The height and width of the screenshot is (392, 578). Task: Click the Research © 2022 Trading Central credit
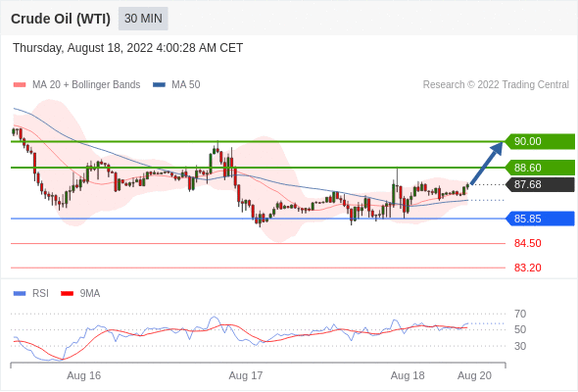pyautogui.click(x=496, y=85)
